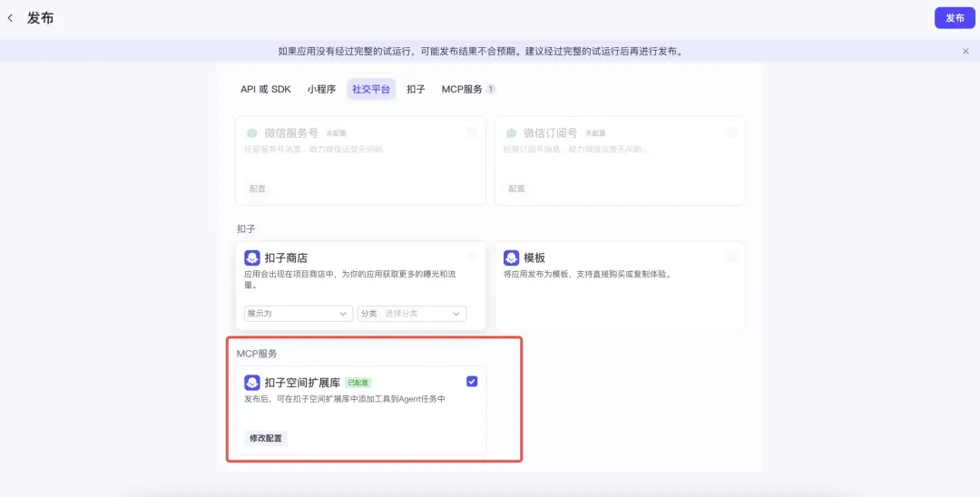
Task: Click the 扣子商店 logo icon
Action: [x=252, y=258]
